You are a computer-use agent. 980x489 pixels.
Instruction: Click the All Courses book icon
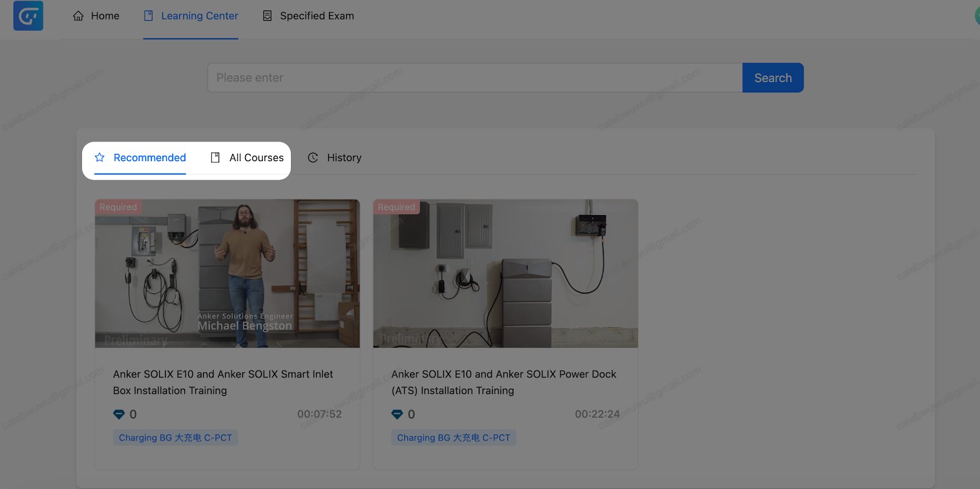(215, 157)
